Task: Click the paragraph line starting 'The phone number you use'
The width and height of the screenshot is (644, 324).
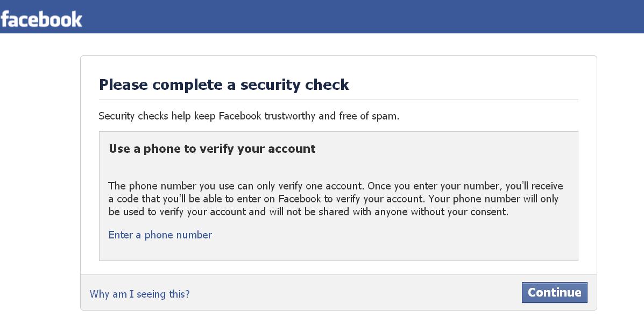Action: (x=336, y=186)
